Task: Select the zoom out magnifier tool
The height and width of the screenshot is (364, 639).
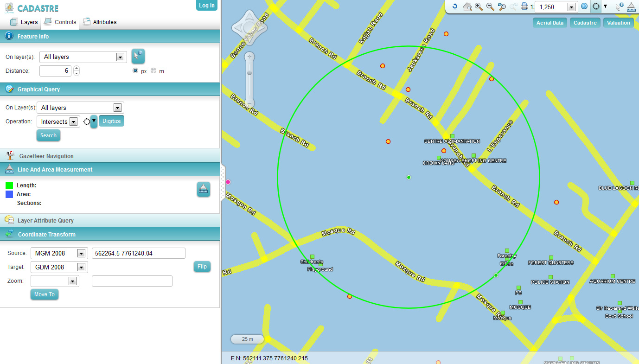Action: (x=490, y=6)
